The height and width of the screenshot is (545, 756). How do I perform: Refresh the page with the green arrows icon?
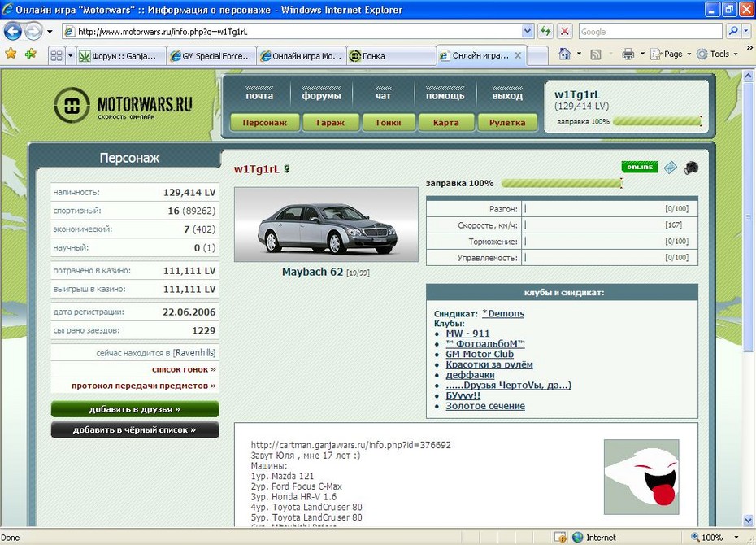pos(545,32)
